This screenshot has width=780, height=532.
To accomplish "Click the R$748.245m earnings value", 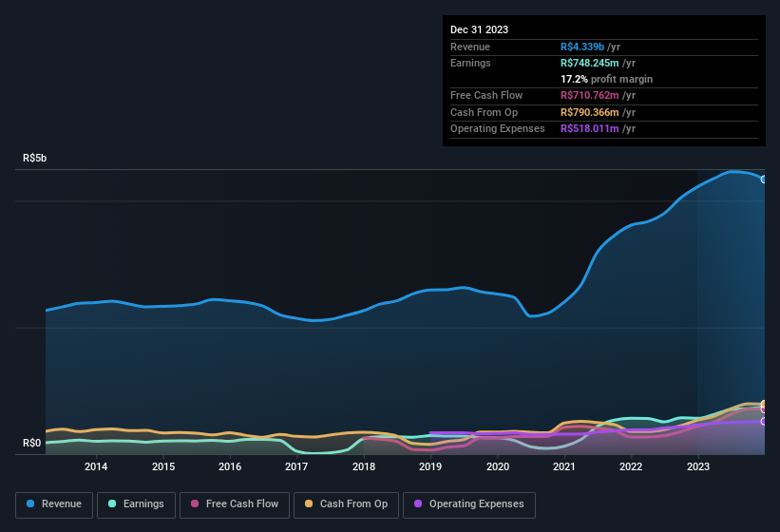I will click(589, 63).
